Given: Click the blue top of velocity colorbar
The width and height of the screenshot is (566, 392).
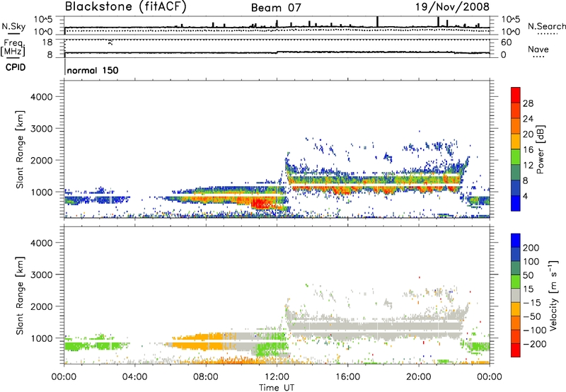Looking at the screenshot, I should coord(516,241).
